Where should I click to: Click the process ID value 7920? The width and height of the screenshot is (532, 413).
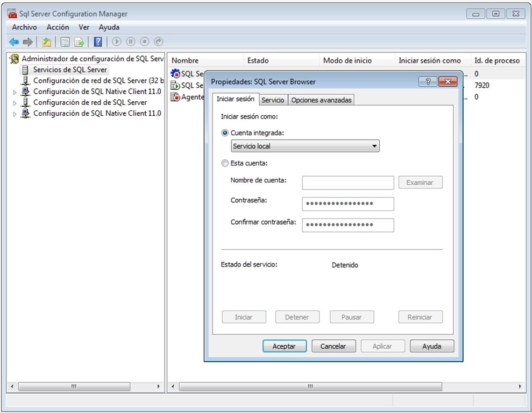pos(482,85)
